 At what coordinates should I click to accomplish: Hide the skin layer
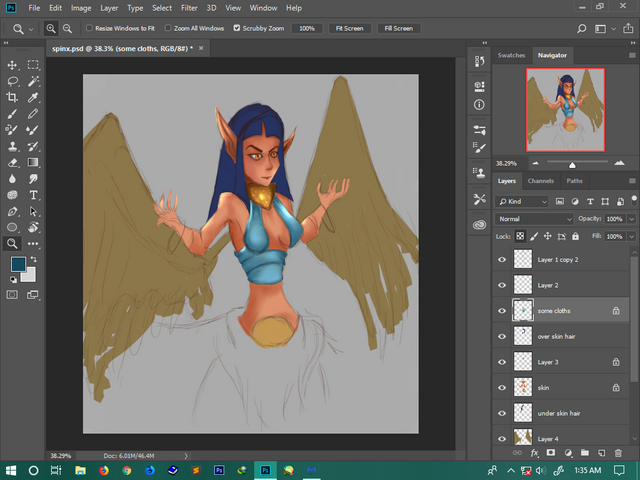[502, 388]
